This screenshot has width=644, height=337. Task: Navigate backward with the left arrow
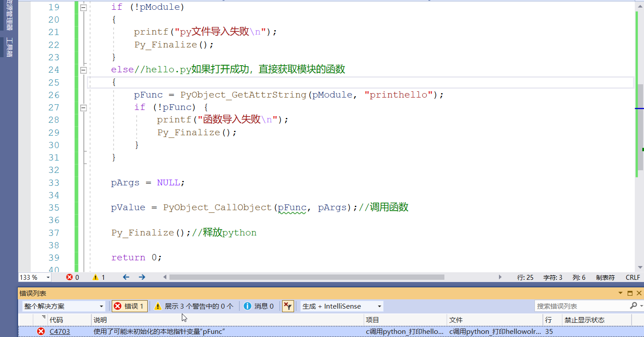[126, 277]
